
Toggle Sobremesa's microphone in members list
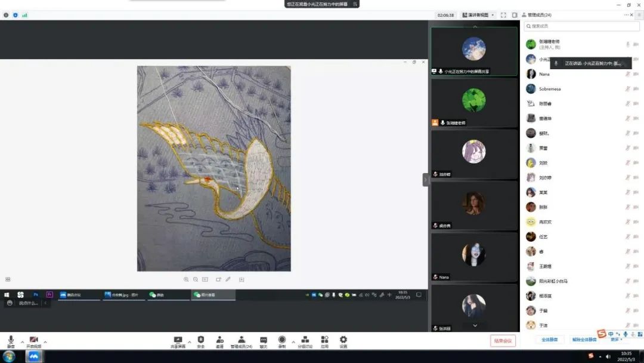[627, 89]
